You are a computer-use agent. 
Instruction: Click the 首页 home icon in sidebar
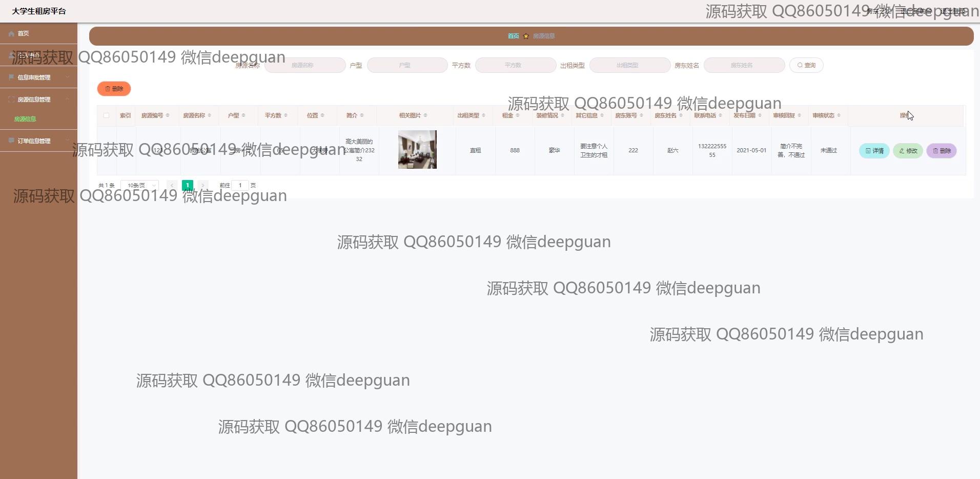click(x=11, y=33)
